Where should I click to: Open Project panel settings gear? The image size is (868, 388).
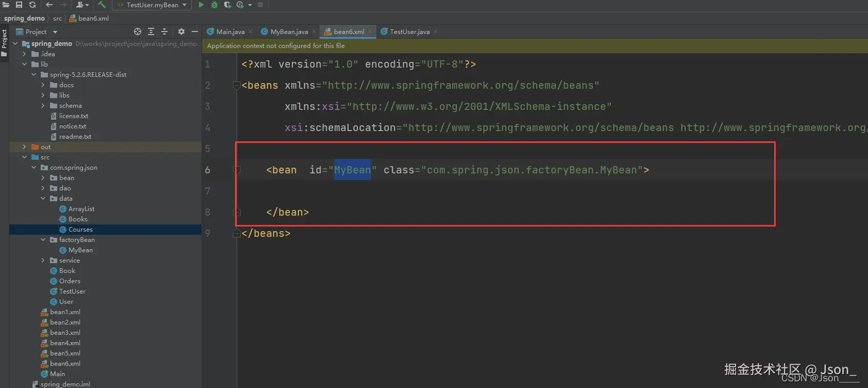181,31
